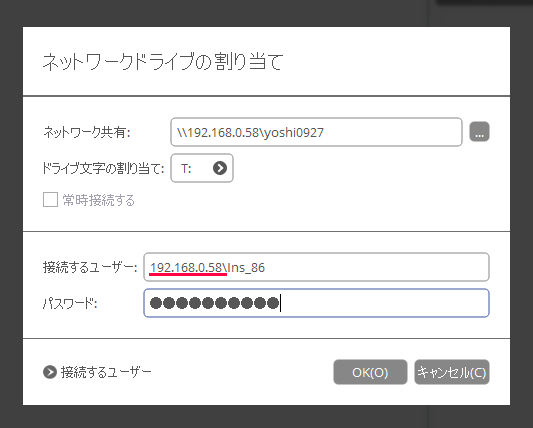Enable the 常時接続する checkbox

(50, 200)
